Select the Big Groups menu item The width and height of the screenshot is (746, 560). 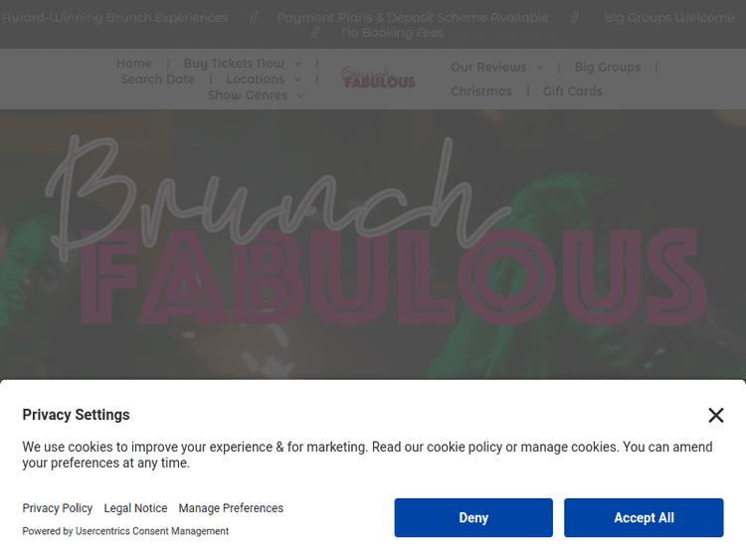click(x=607, y=68)
